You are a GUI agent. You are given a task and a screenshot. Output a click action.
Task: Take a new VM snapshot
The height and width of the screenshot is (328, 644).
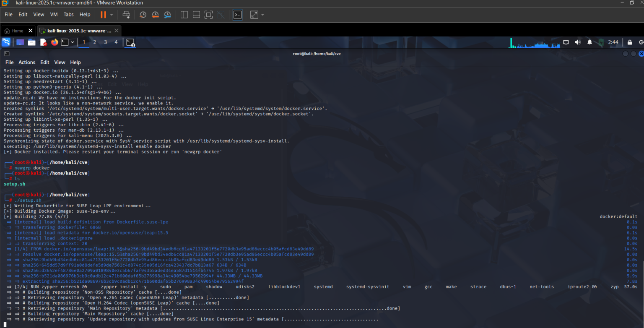click(143, 15)
